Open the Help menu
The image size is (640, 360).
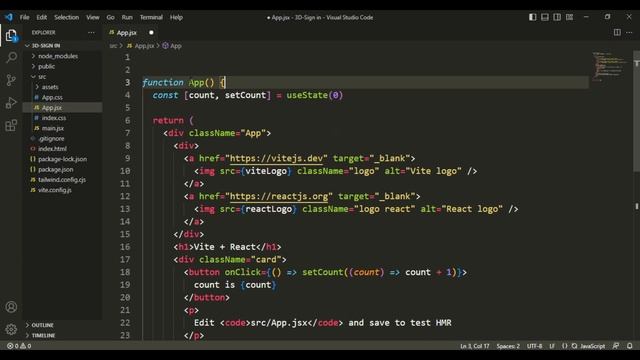click(x=176, y=17)
